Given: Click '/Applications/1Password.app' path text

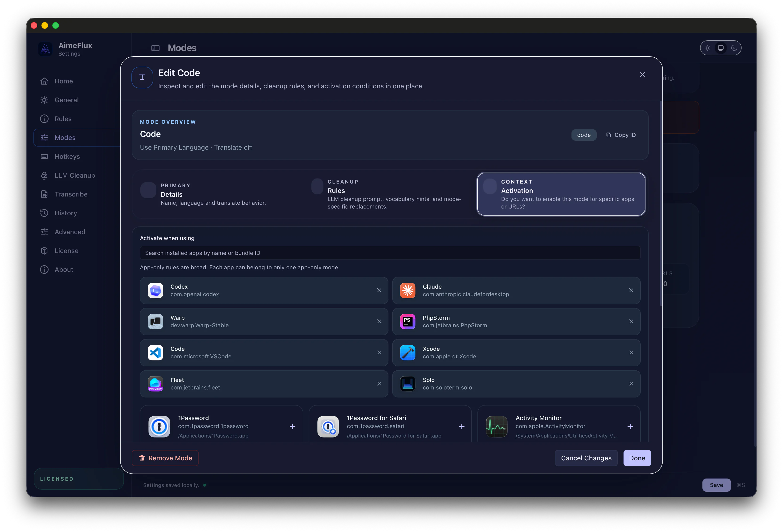Looking at the screenshot, I should [213, 436].
